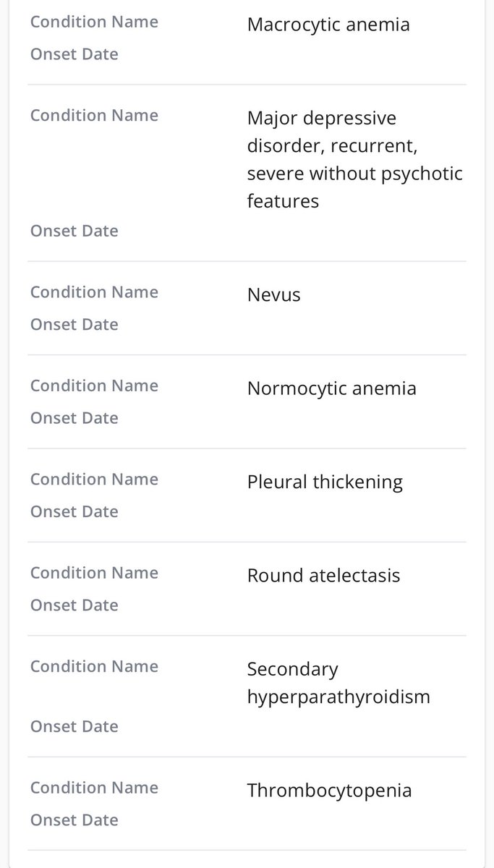Viewport: 494px width, 868px height.
Task: Click the Macrocytic anemia condition entry
Action: coord(328,25)
